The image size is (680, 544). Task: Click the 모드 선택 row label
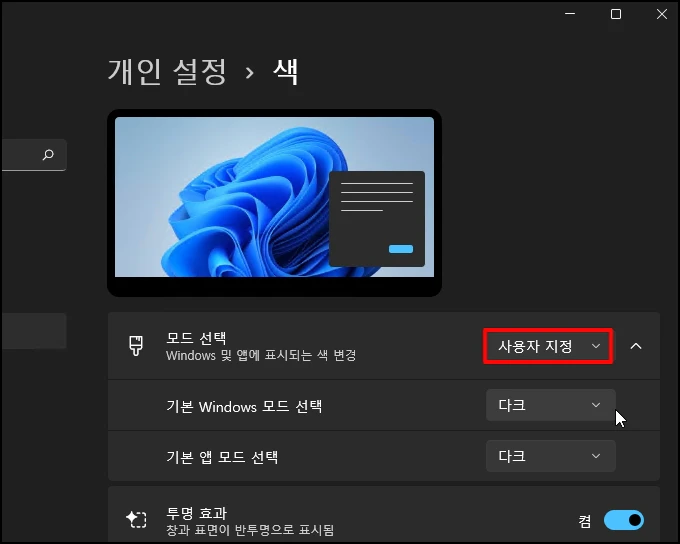point(196,338)
